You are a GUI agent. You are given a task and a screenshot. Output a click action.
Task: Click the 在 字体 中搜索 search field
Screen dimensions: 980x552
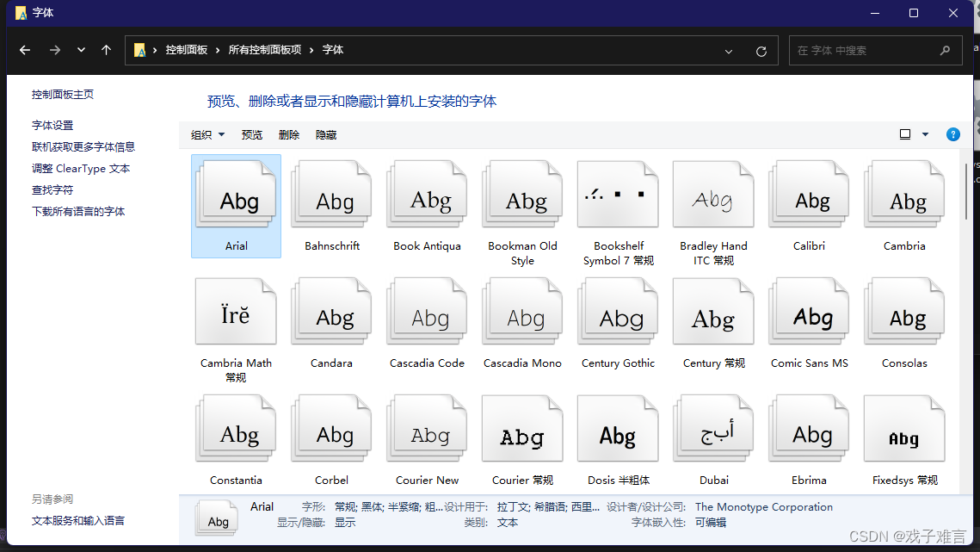coord(876,50)
